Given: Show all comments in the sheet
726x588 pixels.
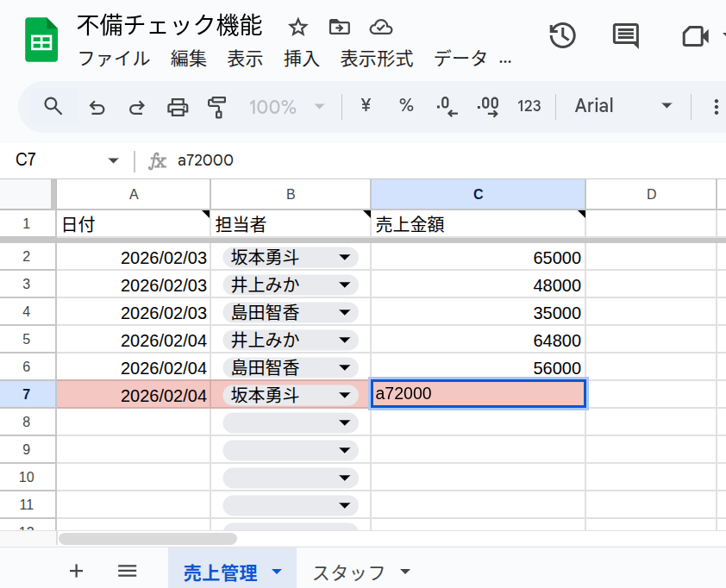Looking at the screenshot, I should (x=625, y=36).
